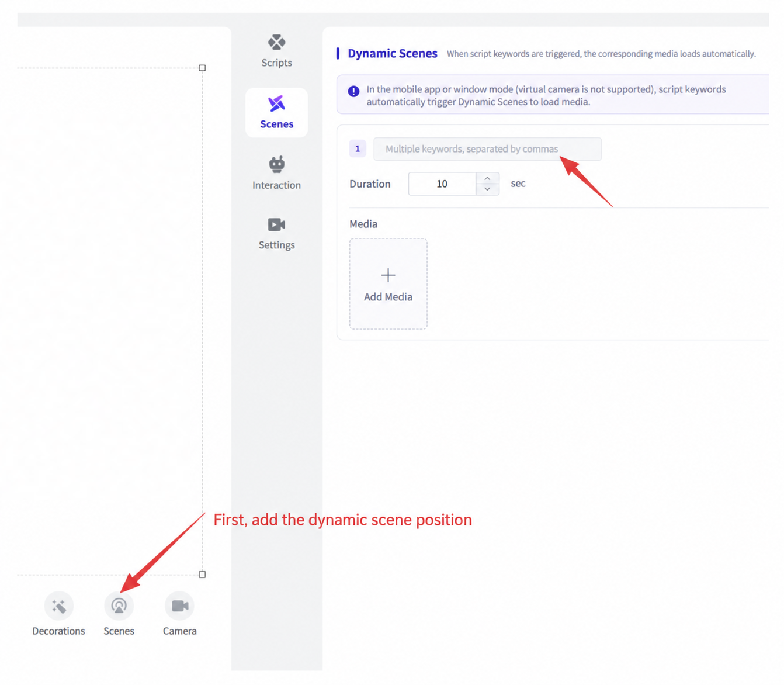Click the Camera icon at bottom

[179, 606]
